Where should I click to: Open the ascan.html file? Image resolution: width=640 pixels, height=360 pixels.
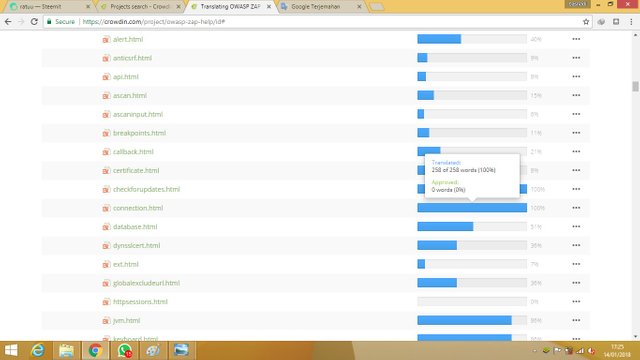[130, 96]
